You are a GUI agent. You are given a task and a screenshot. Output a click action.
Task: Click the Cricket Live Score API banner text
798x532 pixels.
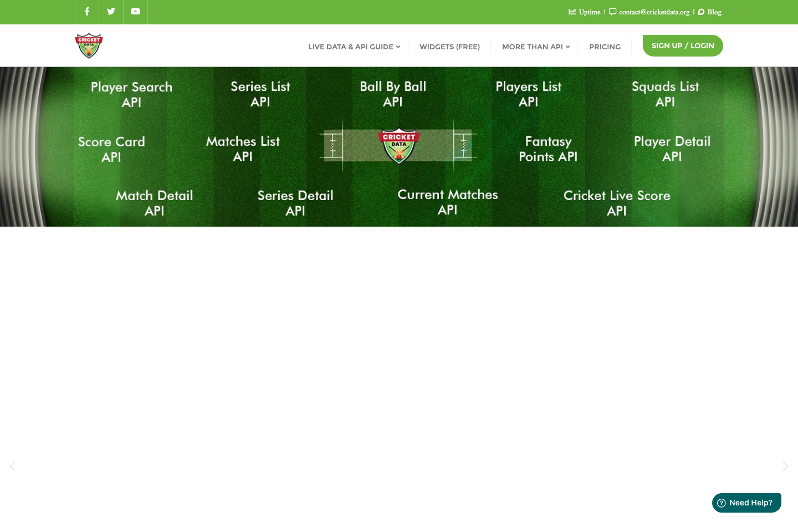click(617, 203)
